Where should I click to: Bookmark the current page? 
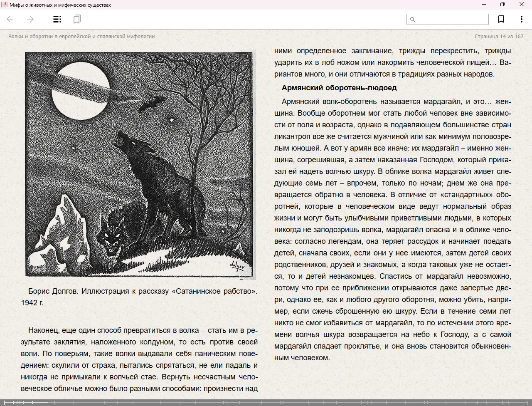[x=501, y=19]
